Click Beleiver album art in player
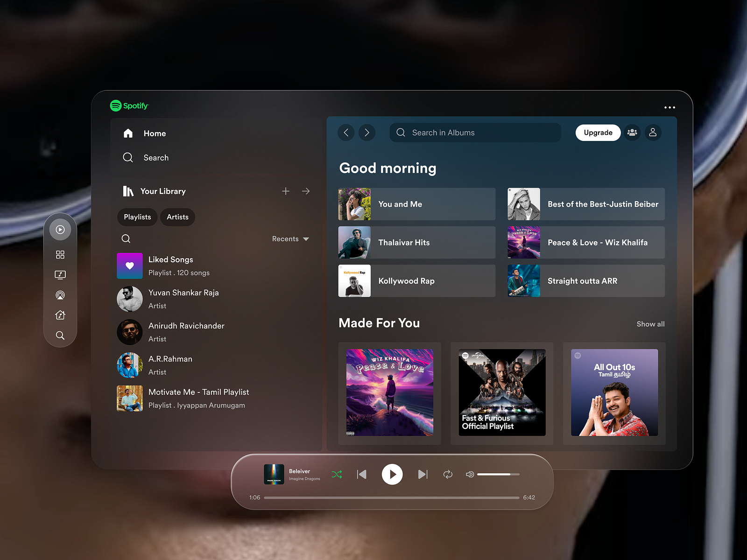Viewport: 747px width, 560px height. point(274,474)
